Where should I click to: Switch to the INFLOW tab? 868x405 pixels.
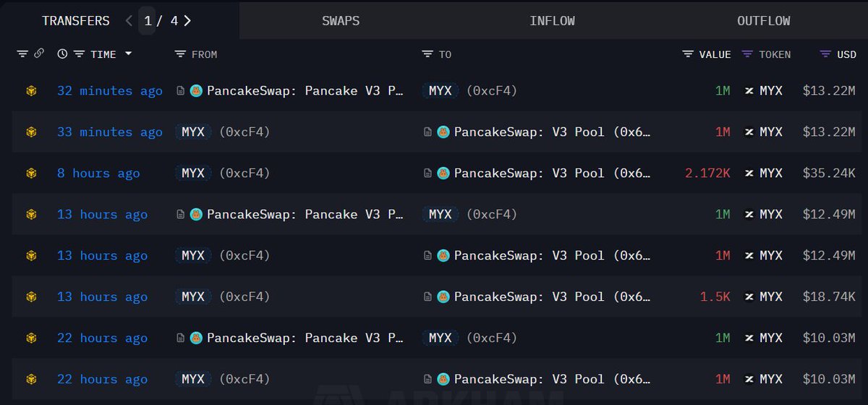(x=552, y=21)
